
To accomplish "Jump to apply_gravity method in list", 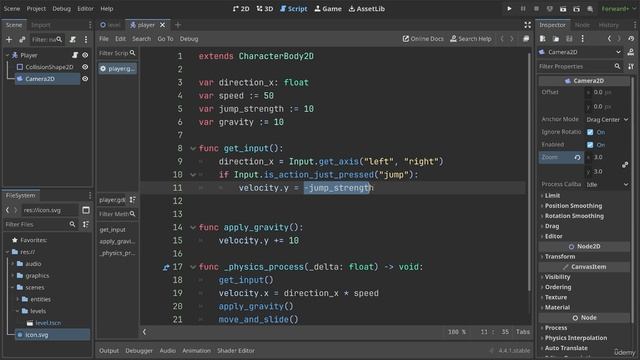I will (117, 241).
